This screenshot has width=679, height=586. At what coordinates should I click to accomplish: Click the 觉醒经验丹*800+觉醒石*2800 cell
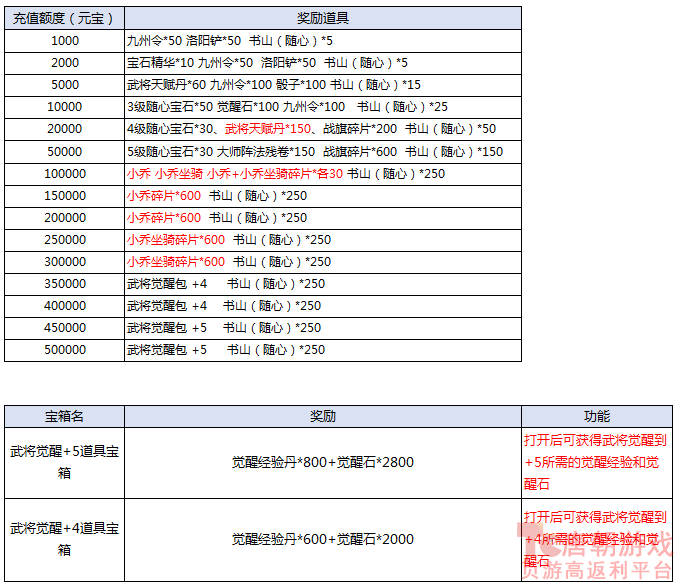[x=323, y=463]
